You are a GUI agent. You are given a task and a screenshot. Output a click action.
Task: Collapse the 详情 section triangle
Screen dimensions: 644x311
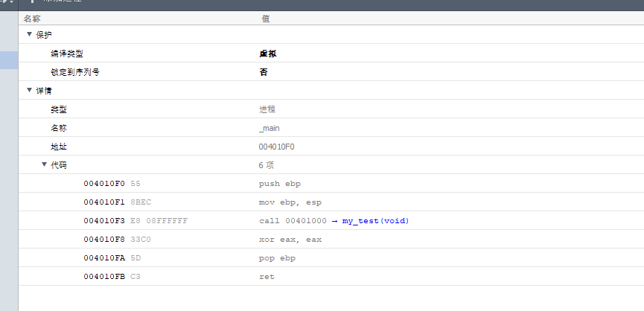[29, 90]
